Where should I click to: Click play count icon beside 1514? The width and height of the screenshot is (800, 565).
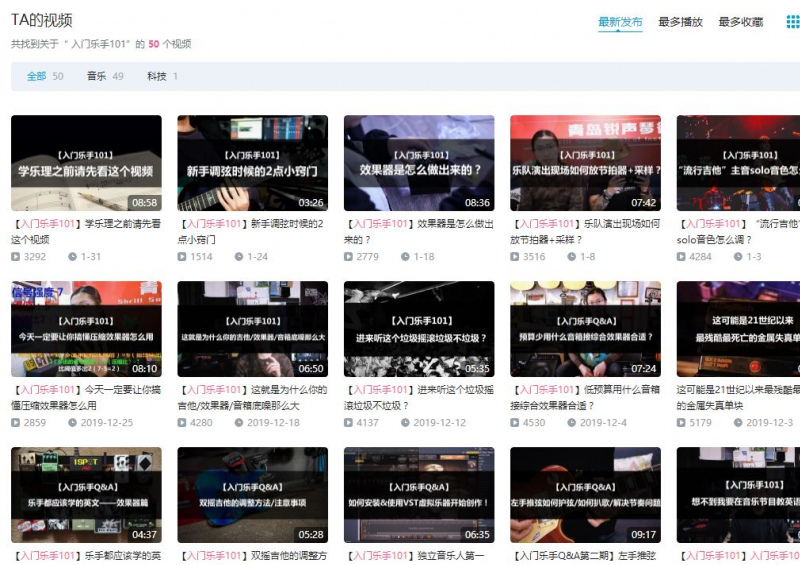point(182,257)
